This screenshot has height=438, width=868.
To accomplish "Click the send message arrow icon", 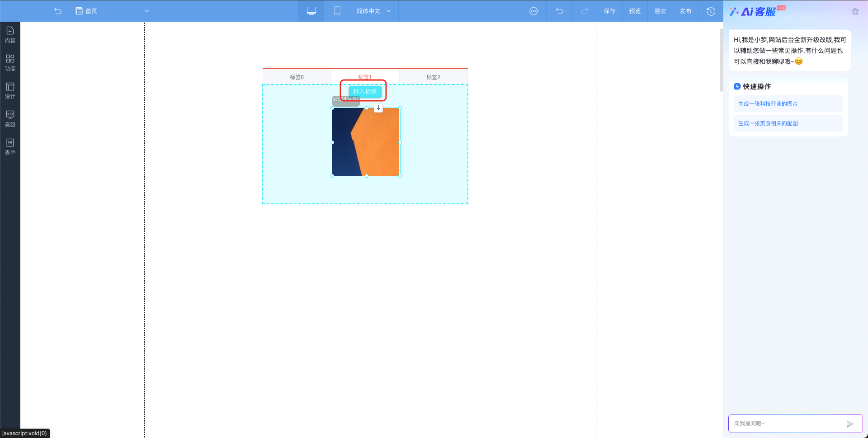I will pyautogui.click(x=850, y=424).
